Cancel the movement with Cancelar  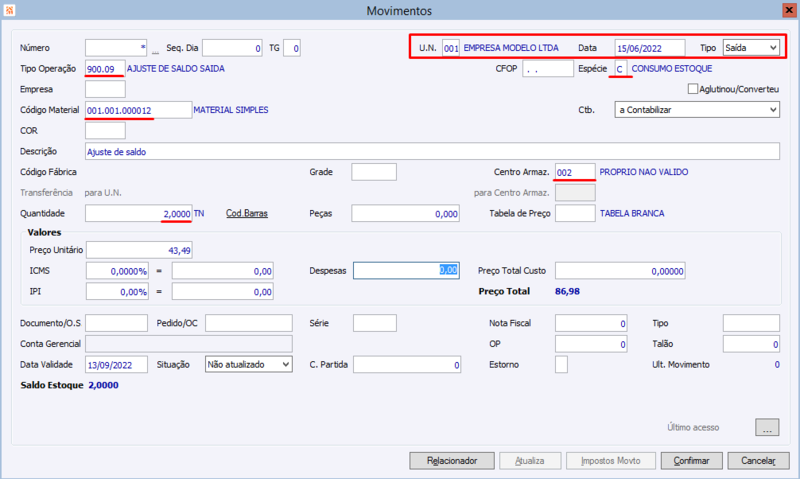pos(758,461)
